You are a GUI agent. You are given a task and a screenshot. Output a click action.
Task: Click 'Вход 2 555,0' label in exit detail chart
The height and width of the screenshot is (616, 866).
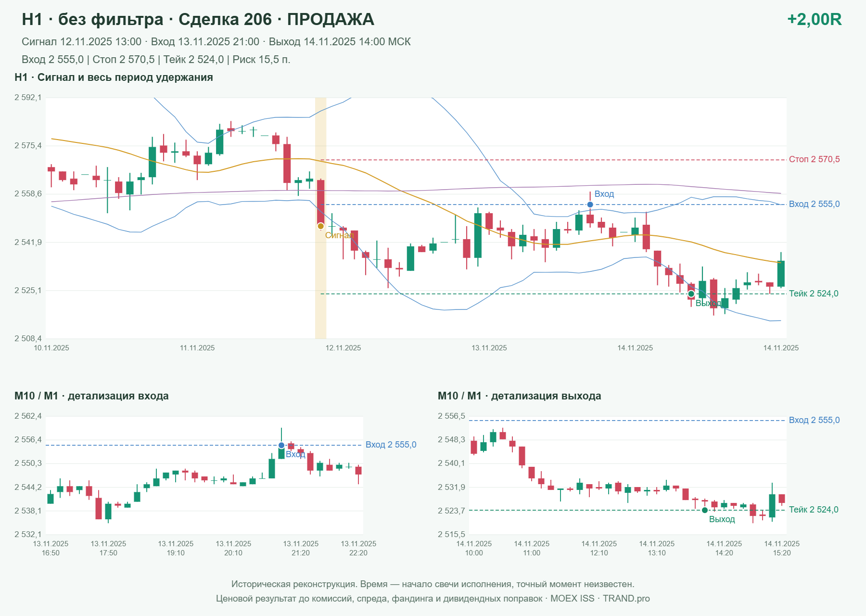814,420
